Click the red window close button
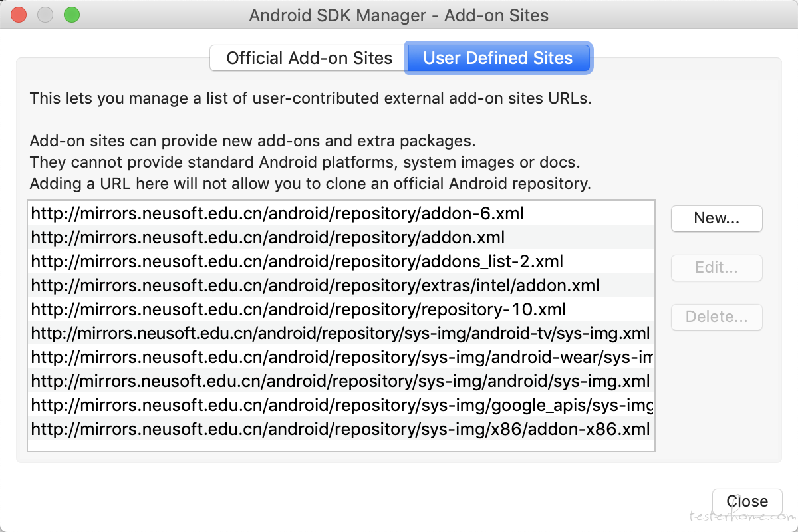 pyautogui.click(x=19, y=15)
